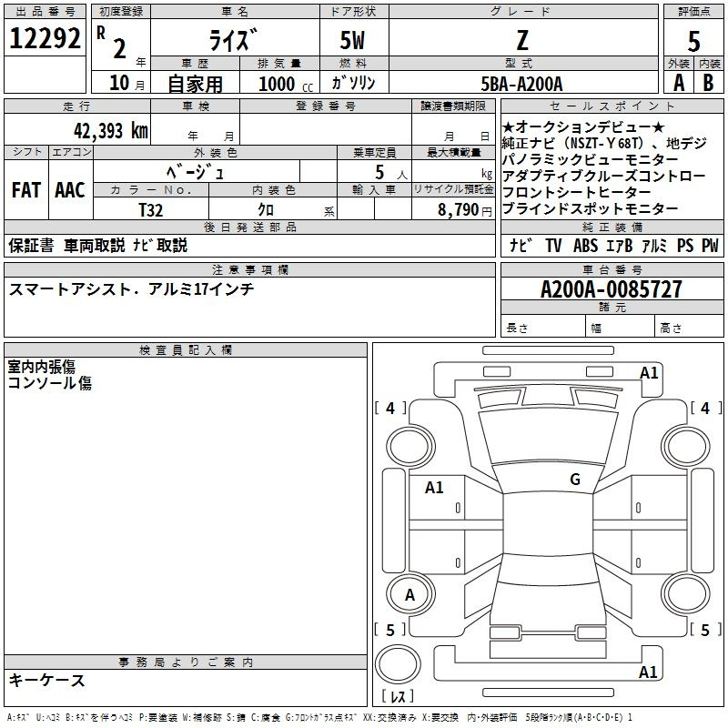Click the 検査員記入欄 header
This screenshot has height=728, width=728.
point(186,350)
